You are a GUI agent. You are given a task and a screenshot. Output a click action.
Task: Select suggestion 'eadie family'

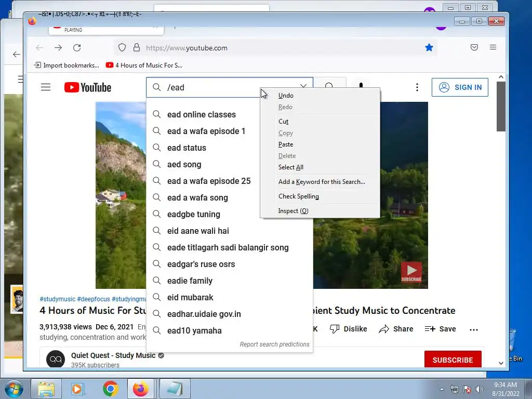click(229, 281)
